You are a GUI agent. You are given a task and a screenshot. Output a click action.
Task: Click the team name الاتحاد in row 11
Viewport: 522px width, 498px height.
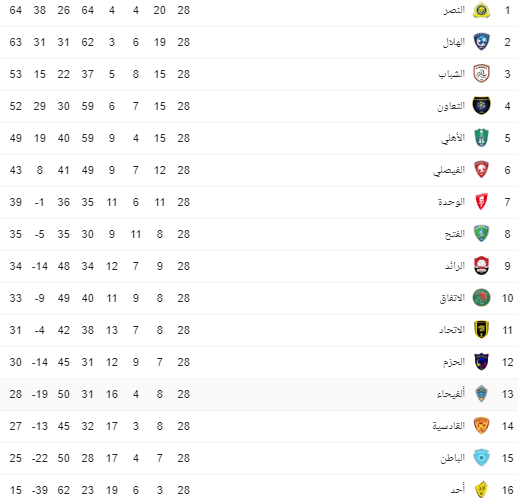point(452,330)
